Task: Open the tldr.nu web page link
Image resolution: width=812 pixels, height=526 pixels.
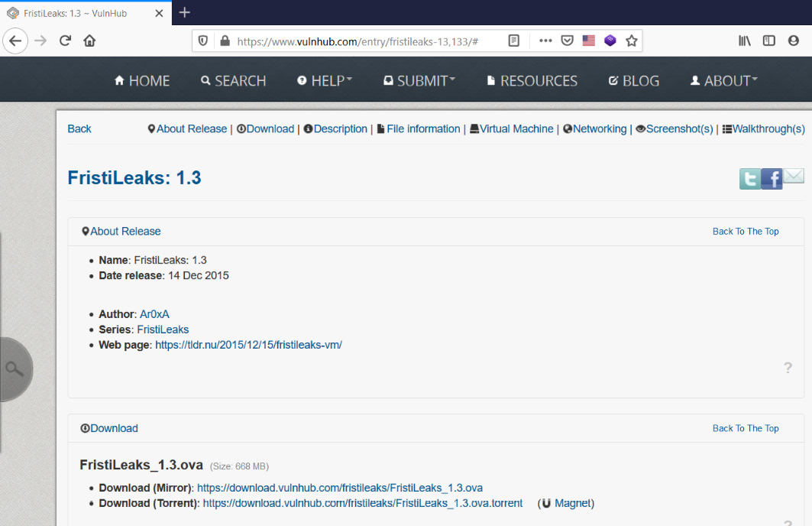Action: (248, 345)
